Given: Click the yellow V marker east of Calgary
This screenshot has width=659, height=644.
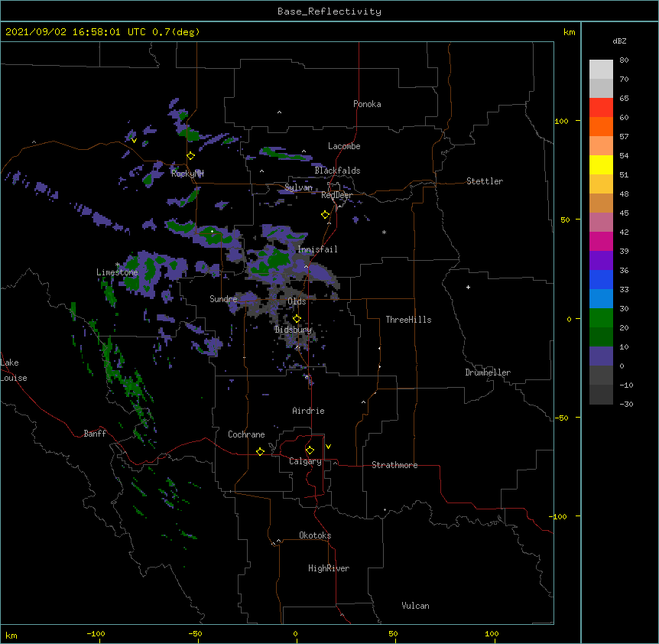Looking at the screenshot, I should click(328, 447).
